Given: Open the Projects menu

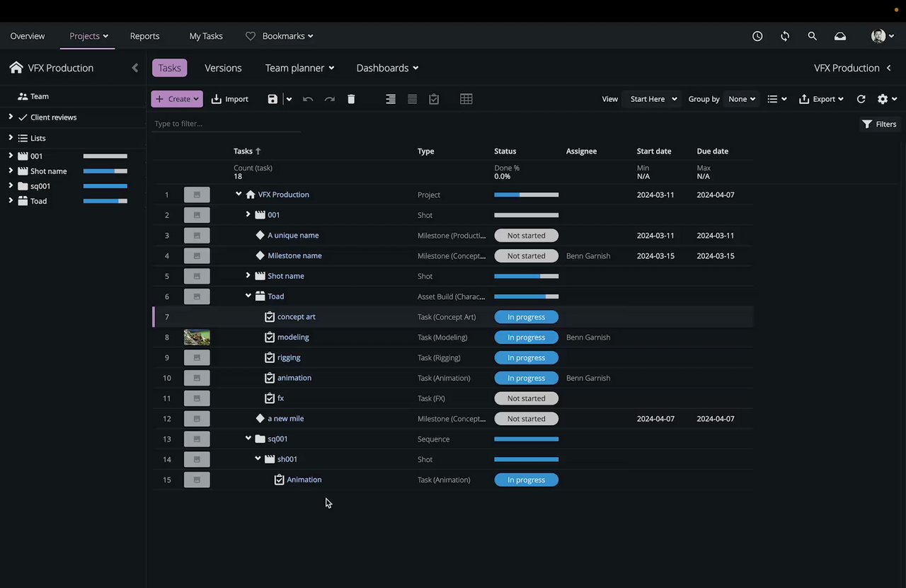Looking at the screenshot, I should point(88,36).
